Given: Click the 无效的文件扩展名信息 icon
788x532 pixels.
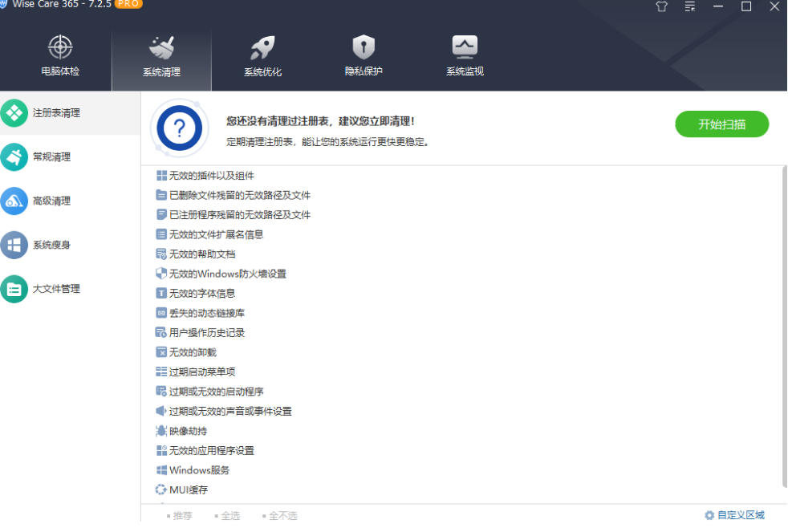Looking at the screenshot, I should (161, 234).
